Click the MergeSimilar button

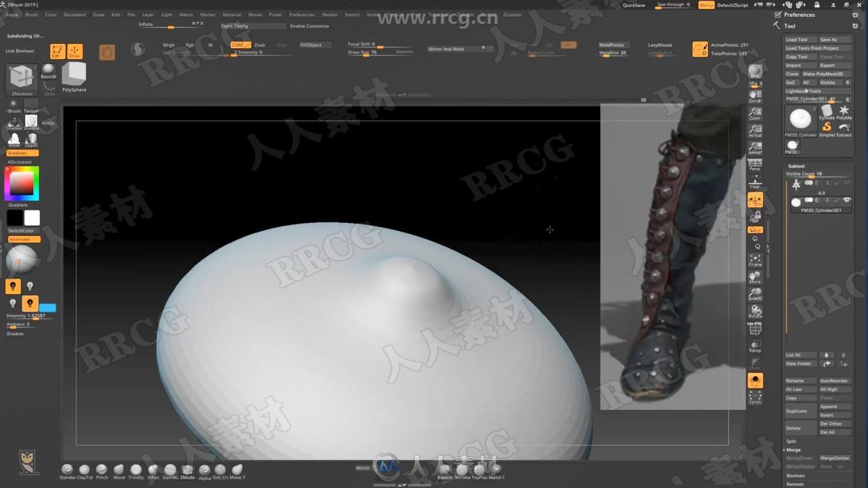835,458
